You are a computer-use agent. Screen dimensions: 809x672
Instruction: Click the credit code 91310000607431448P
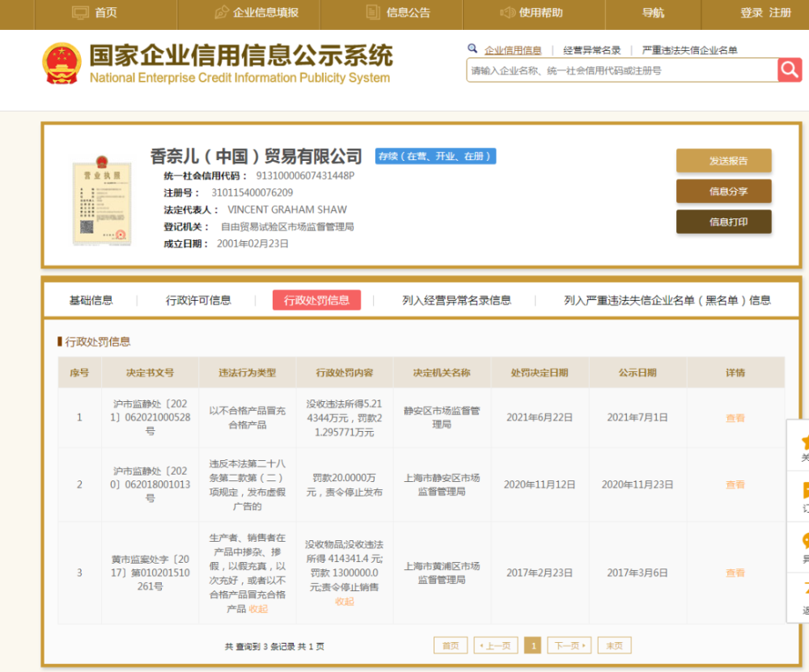[x=305, y=175]
